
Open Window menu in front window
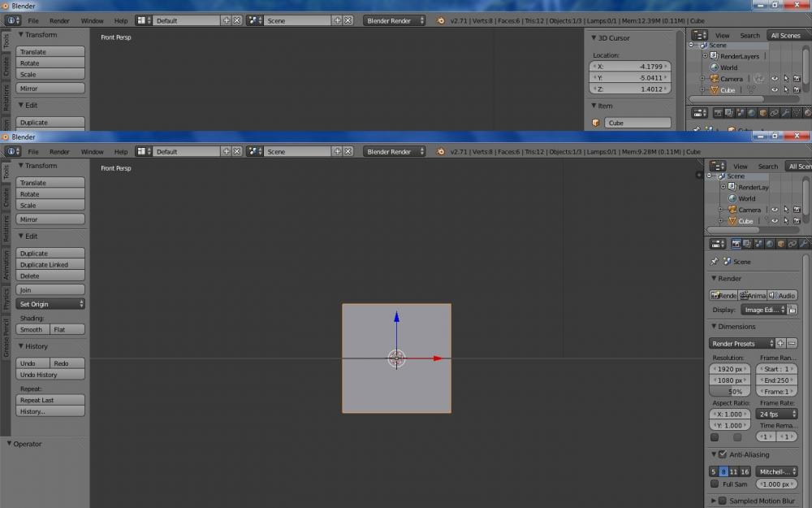coord(93,152)
